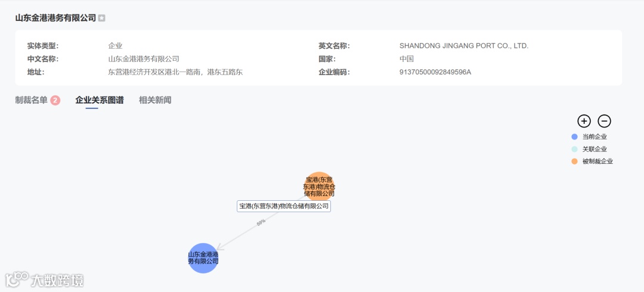This screenshot has width=644, height=292.
Task: Switch to the 企业关系图谱 tab
Action: coord(100,100)
